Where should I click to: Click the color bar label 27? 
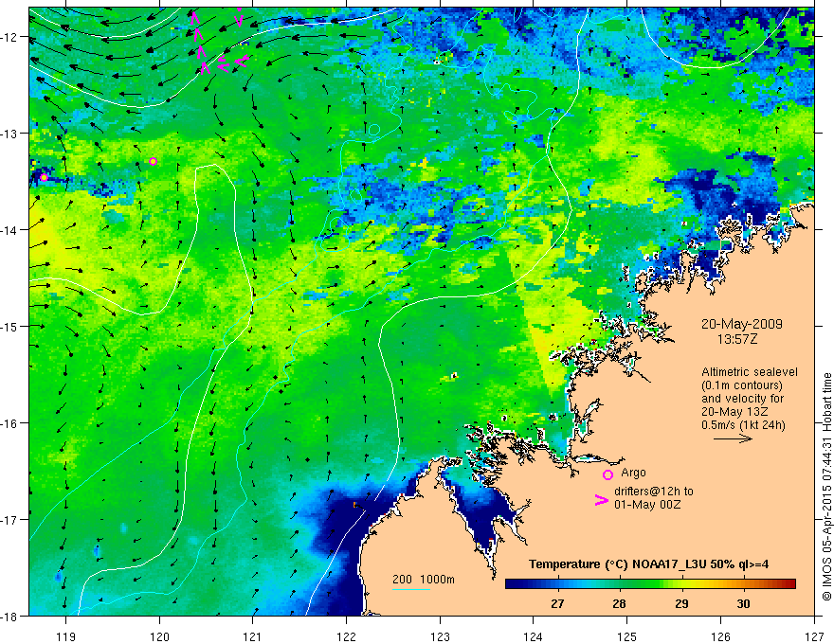tap(557, 603)
